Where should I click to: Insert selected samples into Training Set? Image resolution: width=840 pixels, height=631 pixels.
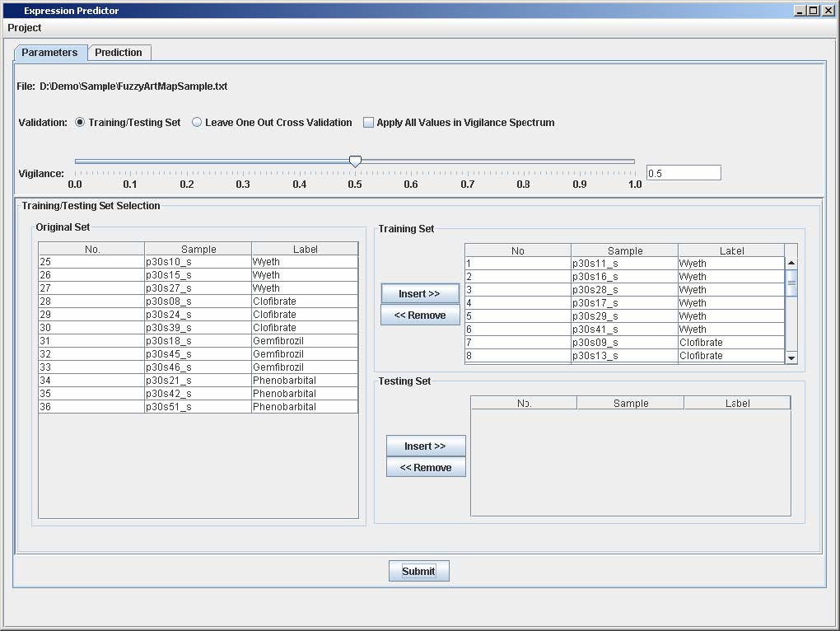point(420,293)
